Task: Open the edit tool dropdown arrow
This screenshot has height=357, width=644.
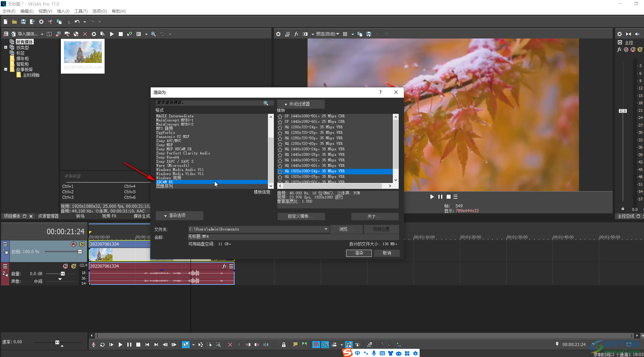Action: [x=193, y=345]
